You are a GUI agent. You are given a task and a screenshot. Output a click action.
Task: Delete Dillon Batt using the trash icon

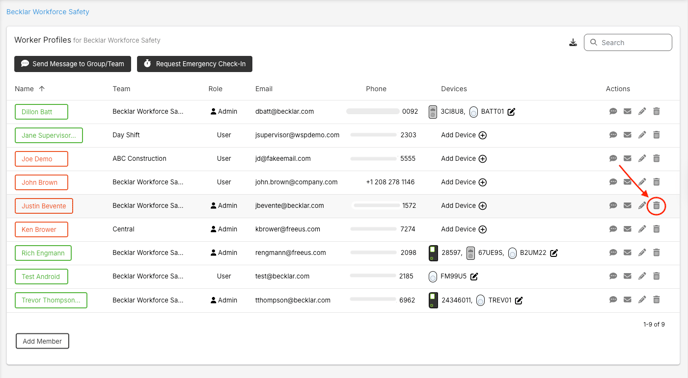point(656,112)
